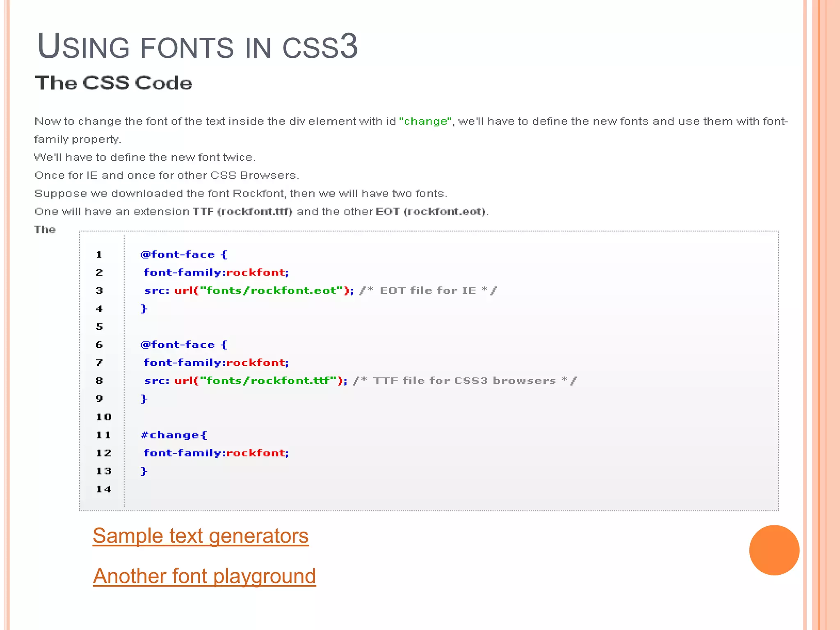The width and height of the screenshot is (840, 630).
Task: Open the 'Another font playground' link
Action: [x=204, y=576]
